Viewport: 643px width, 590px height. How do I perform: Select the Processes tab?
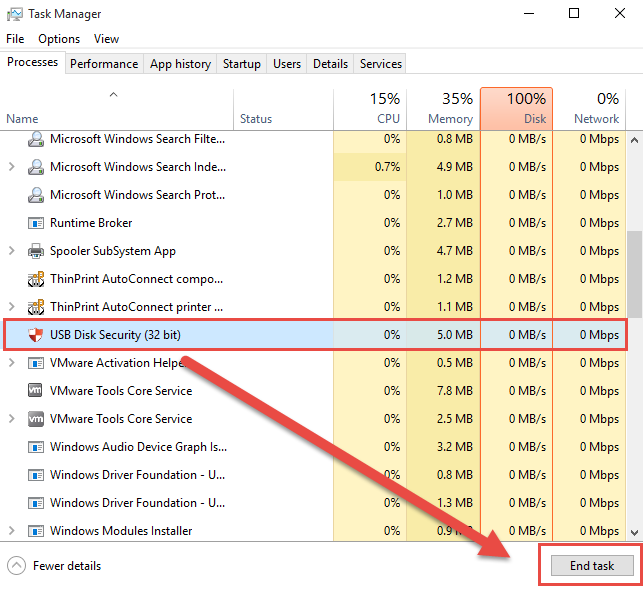pyautogui.click(x=32, y=62)
